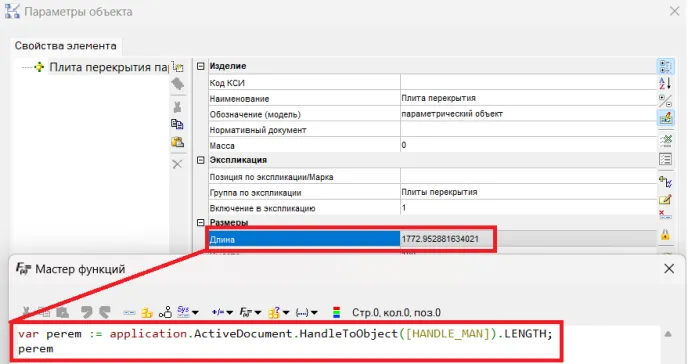Collapse the Изделие group

pyautogui.click(x=201, y=66)
